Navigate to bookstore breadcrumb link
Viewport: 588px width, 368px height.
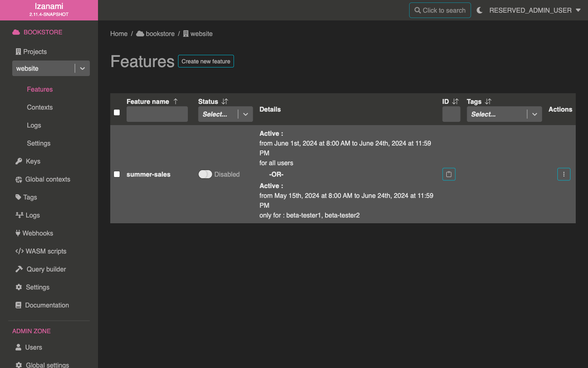tap(160, 34)
